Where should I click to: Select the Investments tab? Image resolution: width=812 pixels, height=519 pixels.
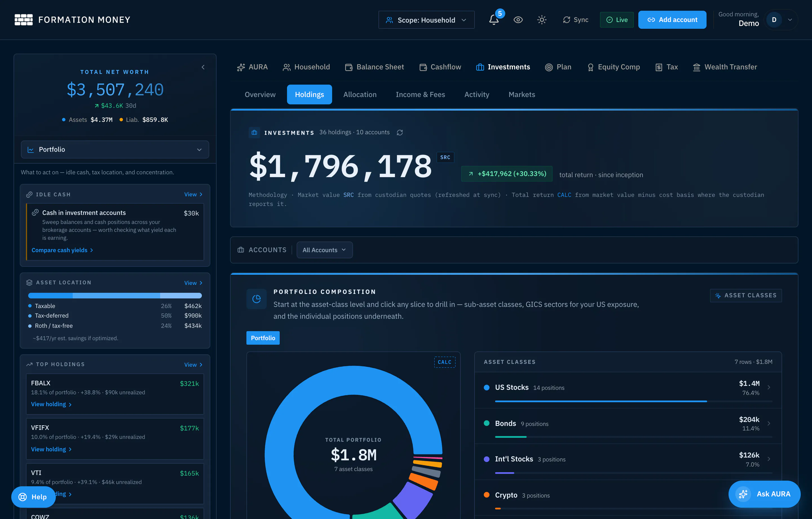(x=503, y=67)
